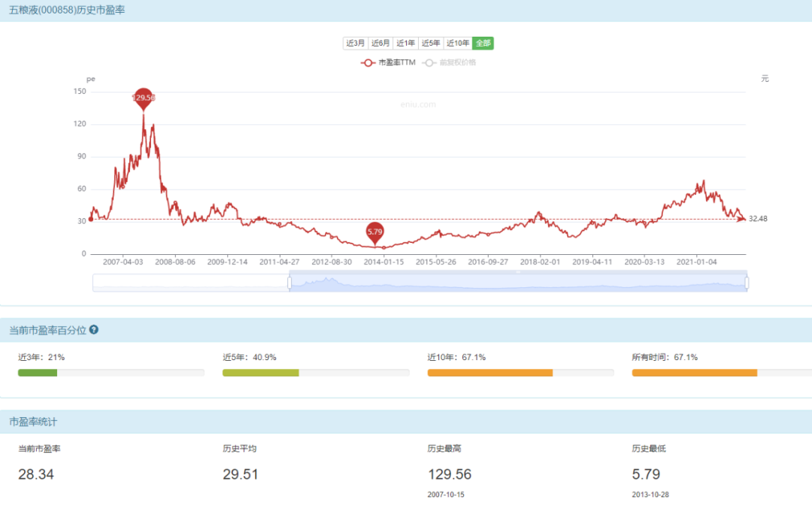
Task: Click the 近10年：67.1% percentile label
Action: click(456, 357)
